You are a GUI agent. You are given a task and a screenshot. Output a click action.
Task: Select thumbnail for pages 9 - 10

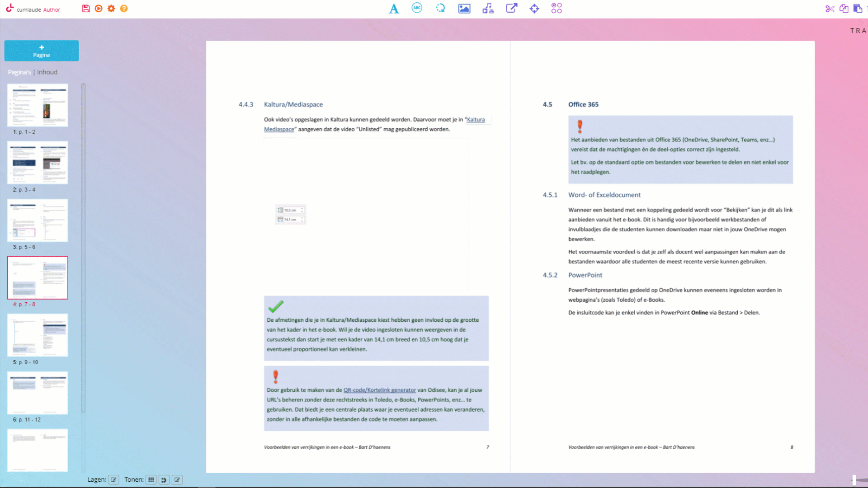point(38,335)
